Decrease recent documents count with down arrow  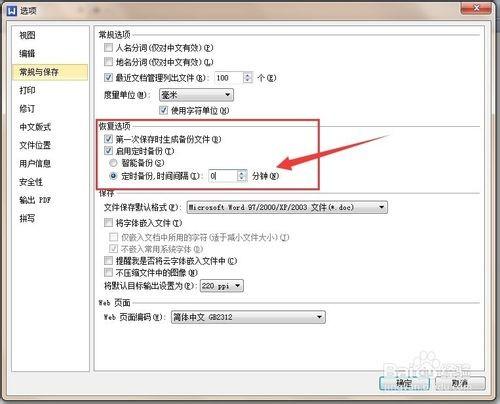click(x=247, y=80)
